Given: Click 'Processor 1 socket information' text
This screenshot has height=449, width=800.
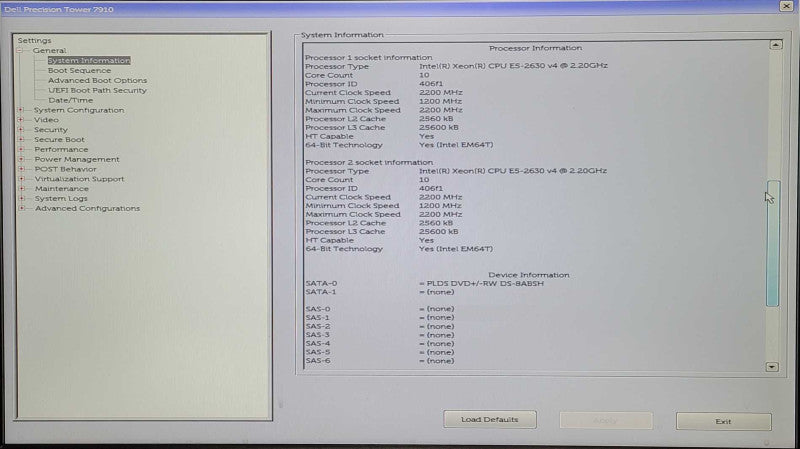Looking at the screenshot, I should click(x=368, y=57).
